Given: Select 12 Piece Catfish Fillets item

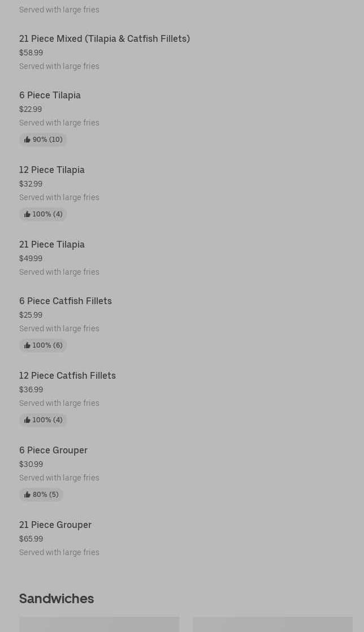Looking at the screenshot, I should (67, 376).
